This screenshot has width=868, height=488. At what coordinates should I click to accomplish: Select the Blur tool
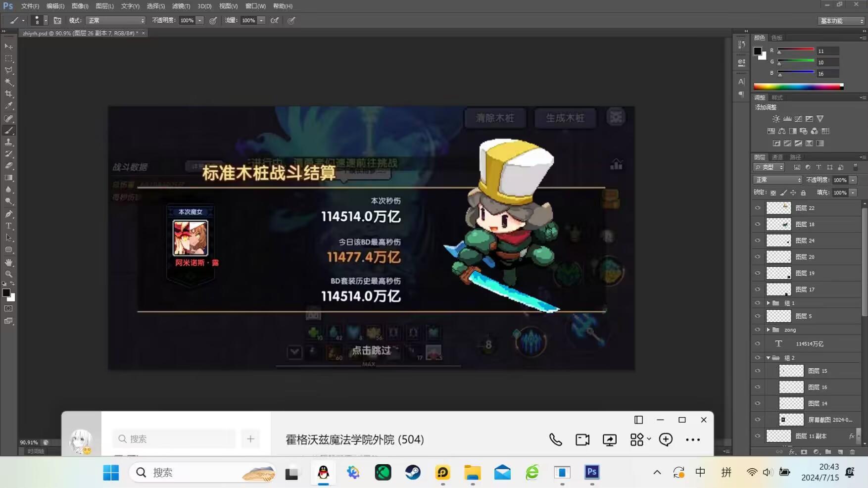point(8,190)
